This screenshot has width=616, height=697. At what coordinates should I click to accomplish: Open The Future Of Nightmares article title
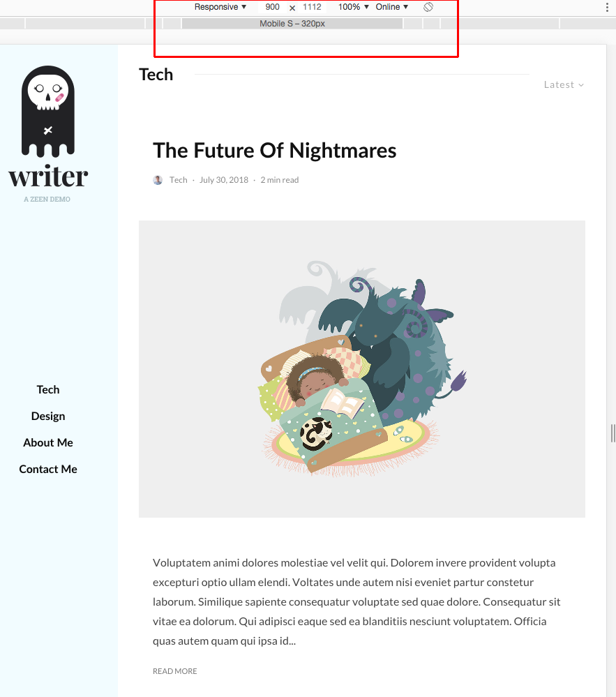pos(275,151)
